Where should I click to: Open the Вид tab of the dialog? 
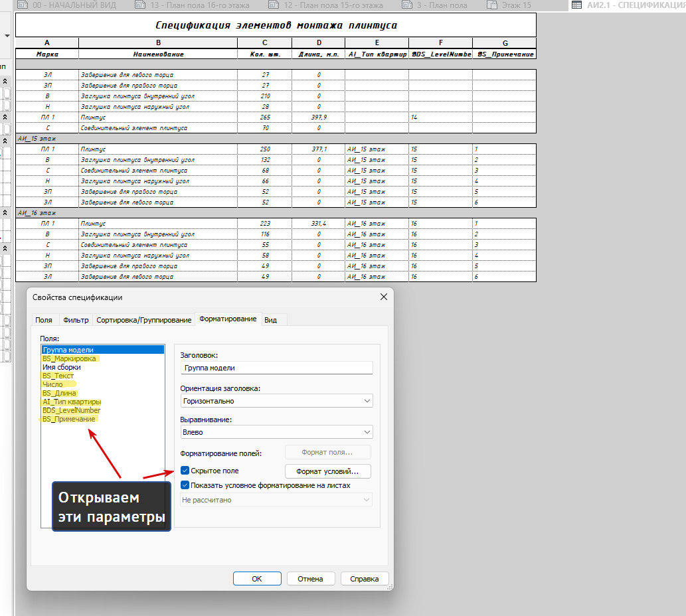tap(270, 320)
